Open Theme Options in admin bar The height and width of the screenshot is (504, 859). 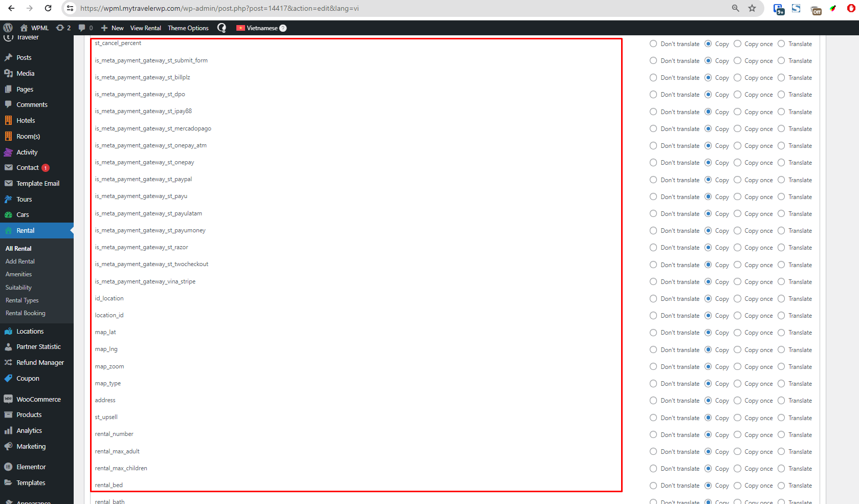pyautogui.click(x=188, y=28)
